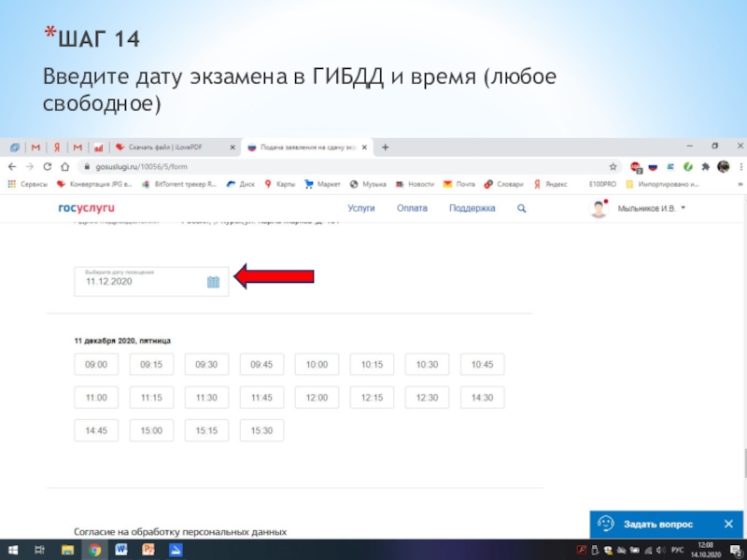
Task: Open the Задать вопрос chat button
Action: pos(651,524)
